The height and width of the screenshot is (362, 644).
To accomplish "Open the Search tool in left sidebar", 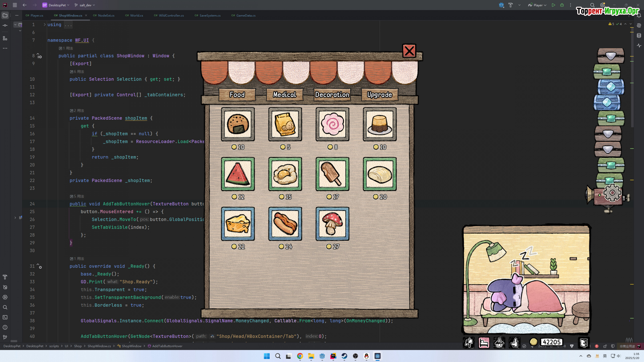I will 5,307.
